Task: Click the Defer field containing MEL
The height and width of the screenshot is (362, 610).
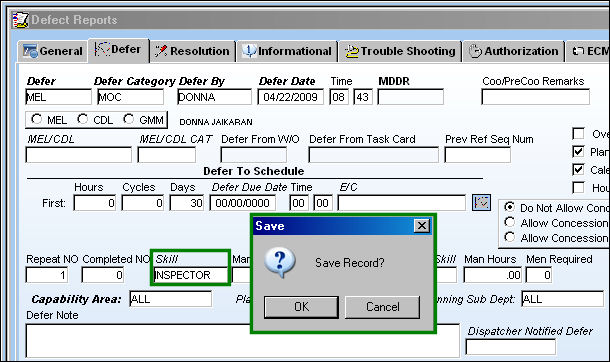Action: click(x=58, y=97)
